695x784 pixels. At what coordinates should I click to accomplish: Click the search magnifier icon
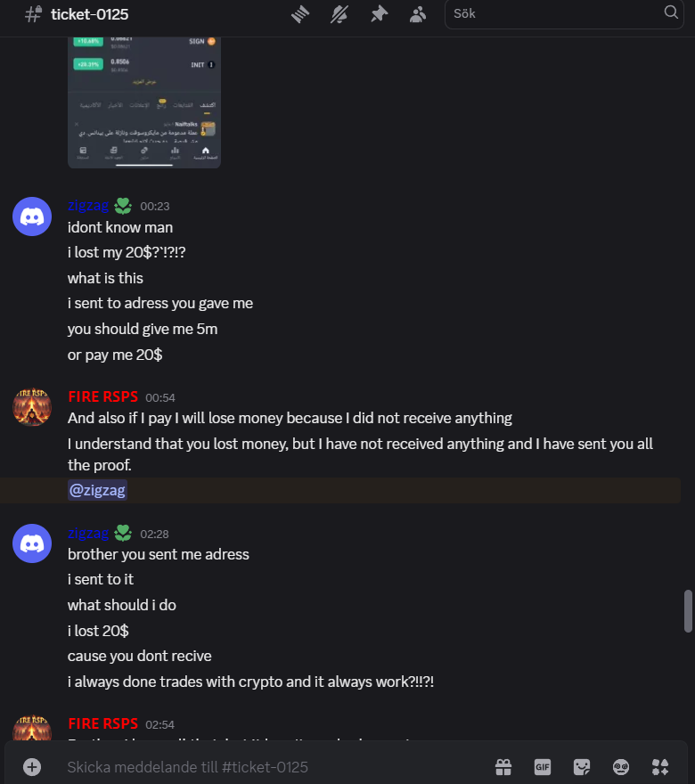click(x=671, y=12)
